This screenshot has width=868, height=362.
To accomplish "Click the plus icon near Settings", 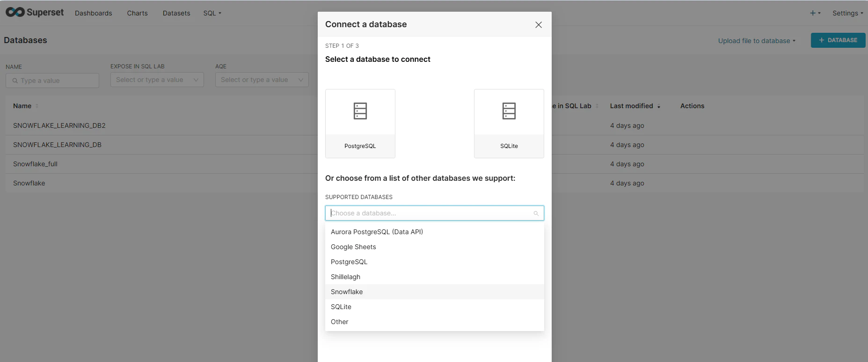I will pyautogui.click(x=813, y=13).
